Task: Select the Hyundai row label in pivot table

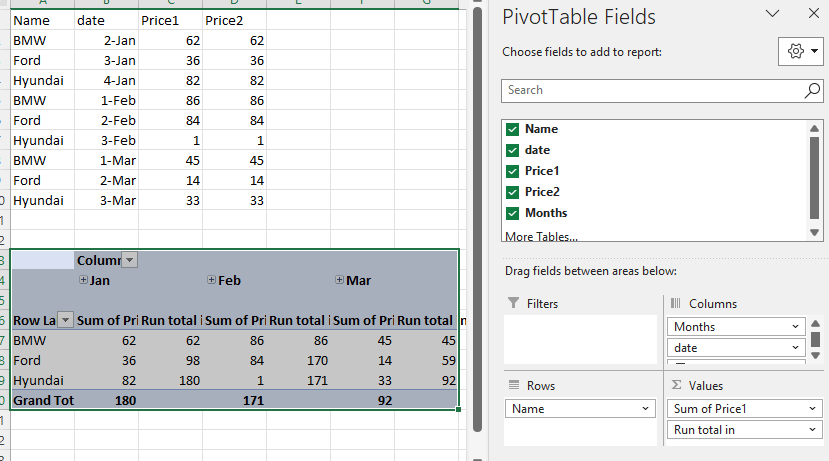Action: pyautogui.click(x=42, y=381)
